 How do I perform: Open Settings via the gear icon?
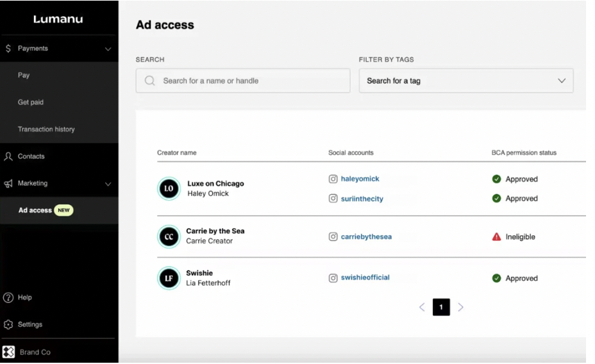tap(8, 324)
